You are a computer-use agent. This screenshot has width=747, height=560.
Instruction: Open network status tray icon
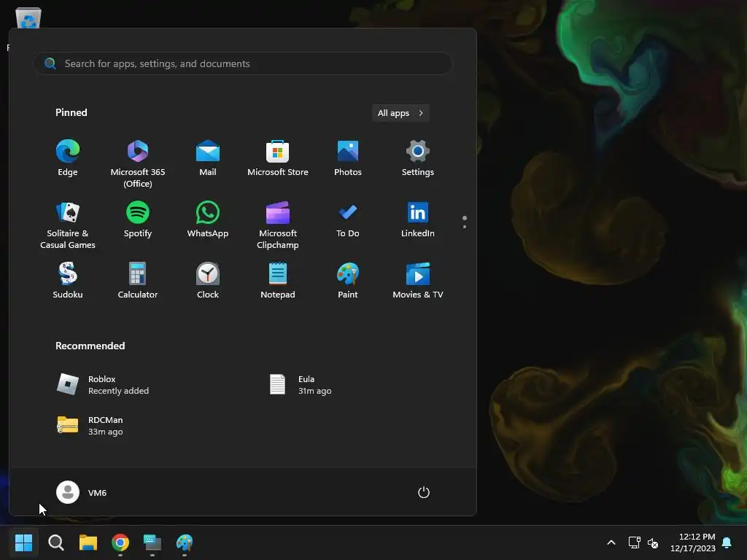634,542
